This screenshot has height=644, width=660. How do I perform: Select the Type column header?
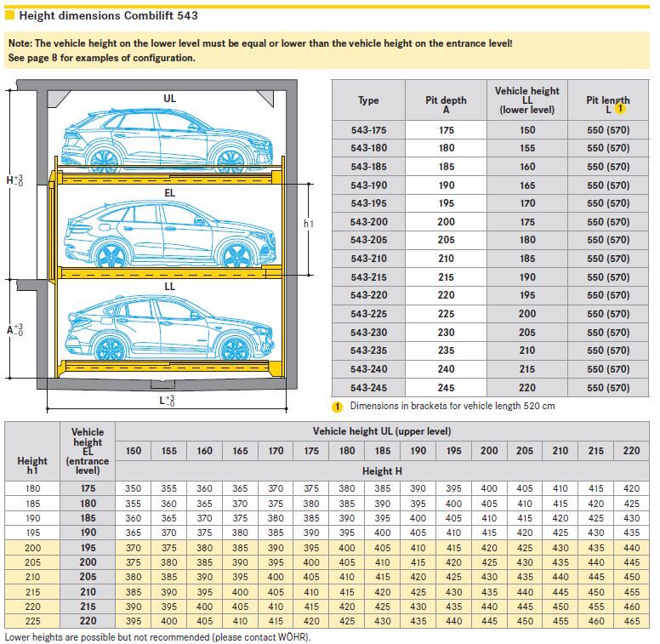(x=368, y=100)
